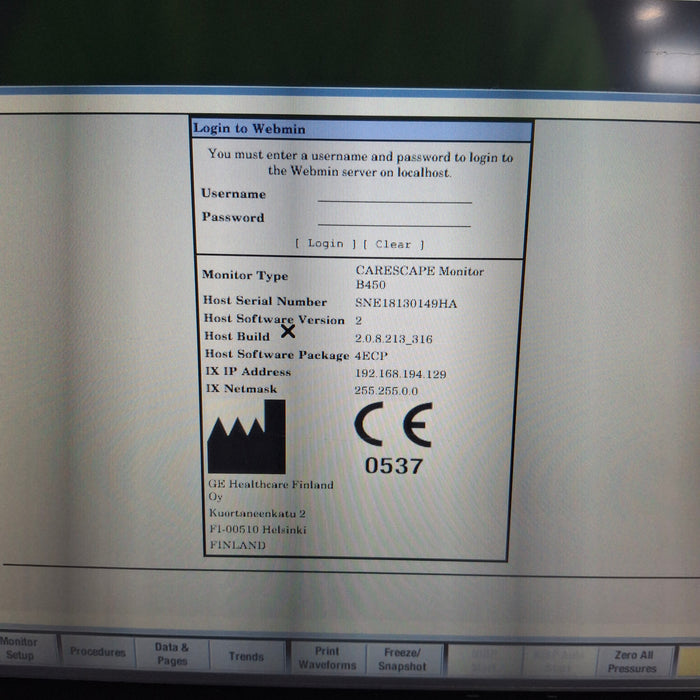Open the Procedures menu
700x700 pixels.
98,652
